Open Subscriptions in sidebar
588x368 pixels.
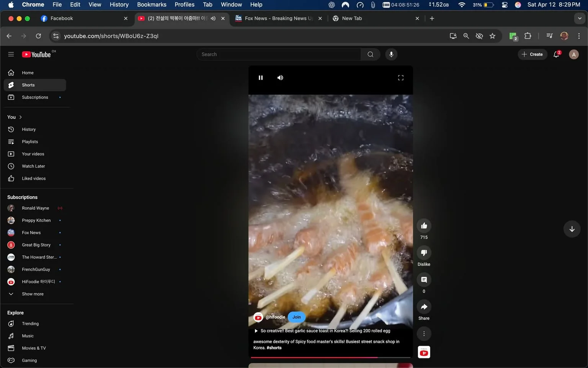coord(35,97)
